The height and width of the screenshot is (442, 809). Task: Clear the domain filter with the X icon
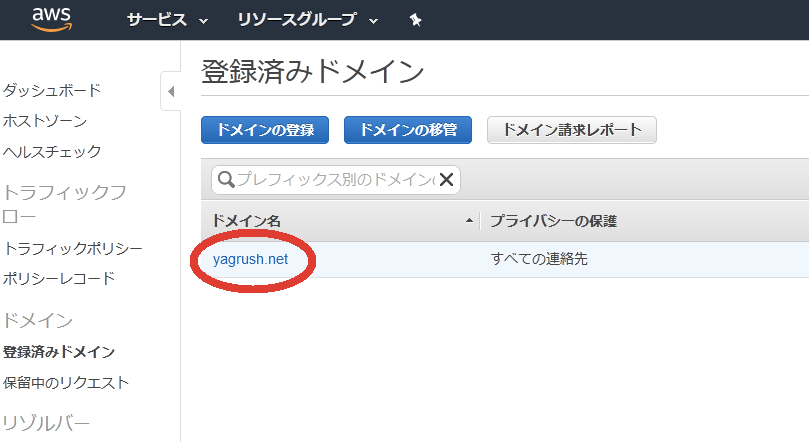446,179
